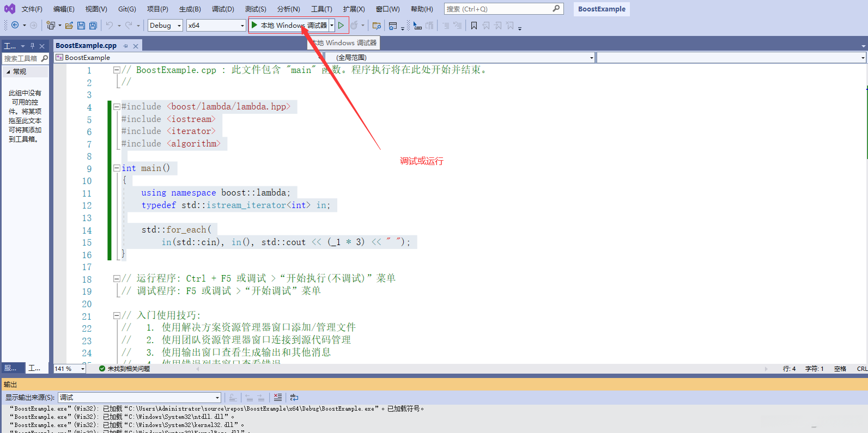The height and width of the screenshot is (433, 868).
Task: Click the cursor-with-box toolbar icon
Action: click(417, 25)
